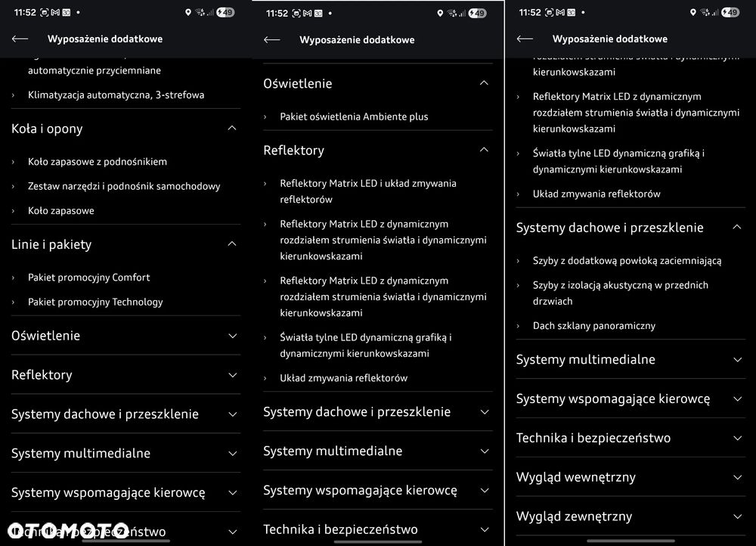This screenshot has width=756, height=546.
Task: Select 'Szyby z dodatkową powłoką zaciemniającą' item
Action: (627, 261)
